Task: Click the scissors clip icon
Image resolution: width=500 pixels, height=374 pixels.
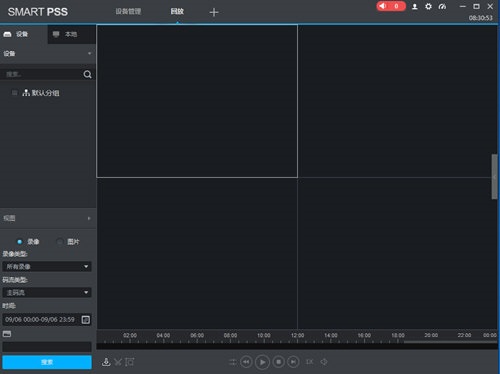Action: click(x=118, y=362)
